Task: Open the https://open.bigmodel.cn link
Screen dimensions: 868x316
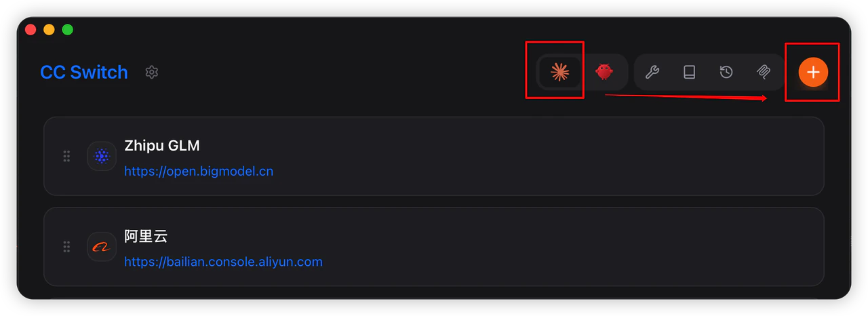Action: (199, 171)
